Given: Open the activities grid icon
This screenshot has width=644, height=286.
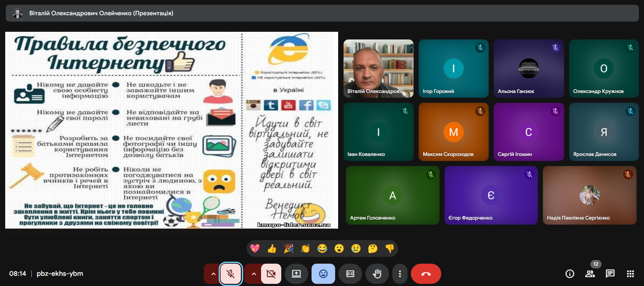Looking at the screenshot, I should 630,274.
